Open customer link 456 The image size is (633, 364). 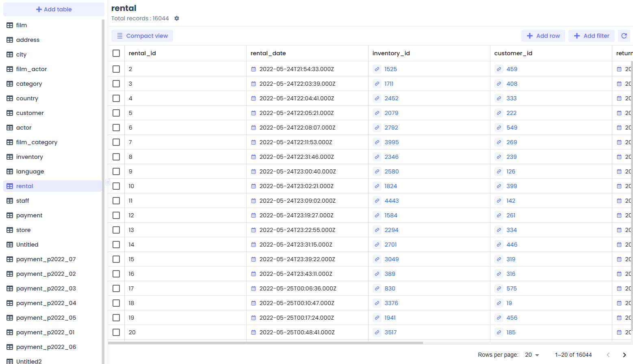click(512, 318)
